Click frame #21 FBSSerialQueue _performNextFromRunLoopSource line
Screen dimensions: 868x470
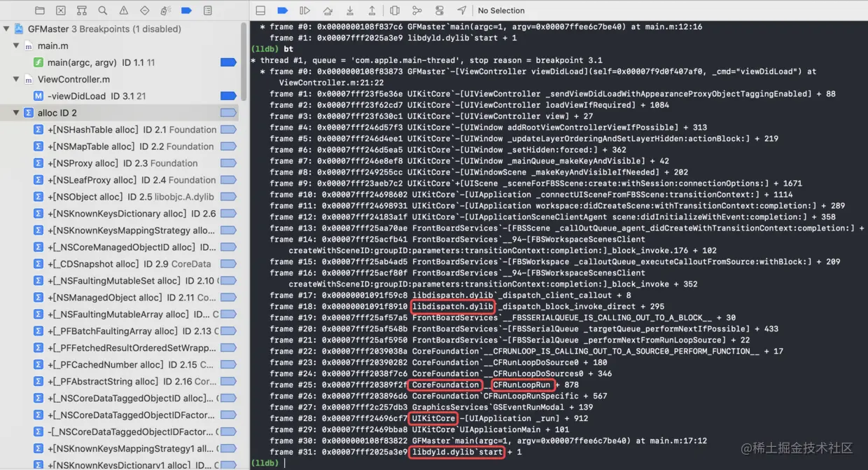(x=510, y=340)
